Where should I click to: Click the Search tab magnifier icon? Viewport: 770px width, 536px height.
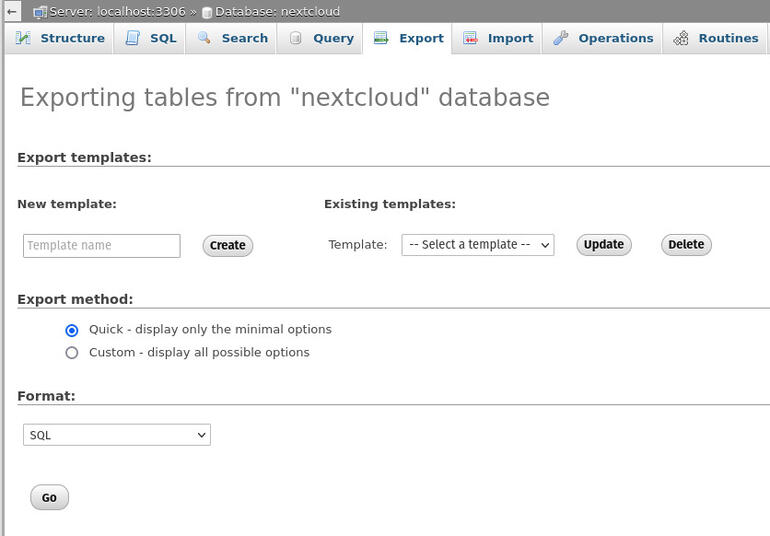point(204,38)
